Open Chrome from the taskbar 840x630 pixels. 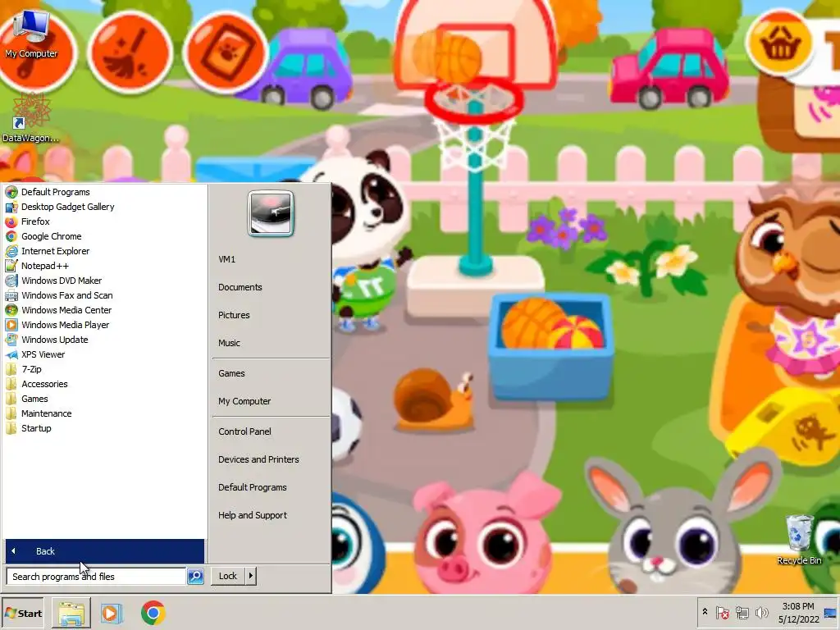(153, 614)
